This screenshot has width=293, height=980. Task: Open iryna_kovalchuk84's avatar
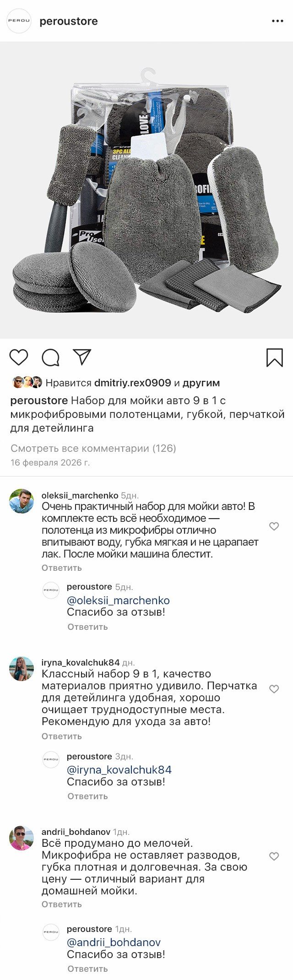click(22, 669)
